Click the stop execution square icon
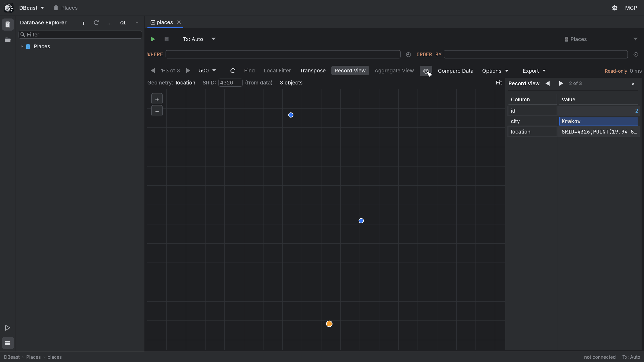 [166, 39]
